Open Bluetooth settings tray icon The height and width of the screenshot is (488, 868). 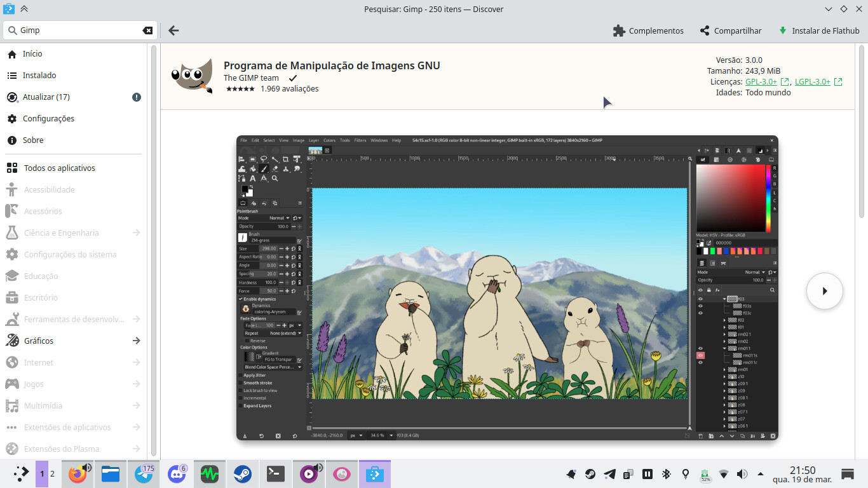(667, 474)
